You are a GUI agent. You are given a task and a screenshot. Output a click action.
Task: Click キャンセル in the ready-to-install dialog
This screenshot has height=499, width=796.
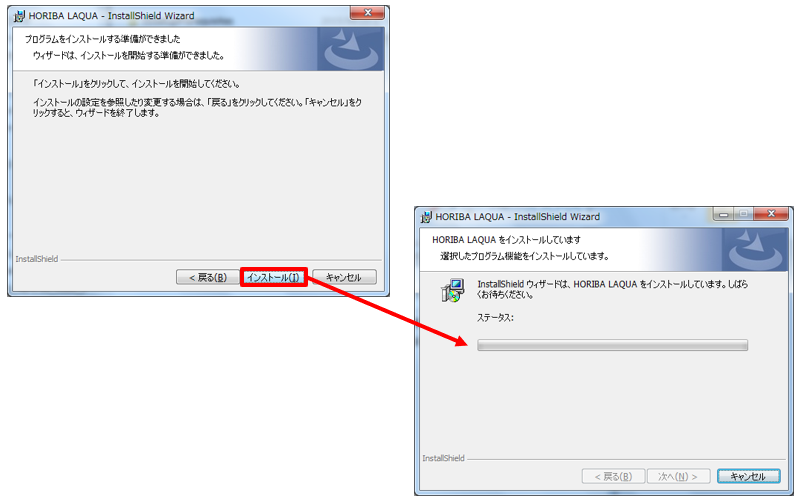pyautogui.click(x=344, y=277)
